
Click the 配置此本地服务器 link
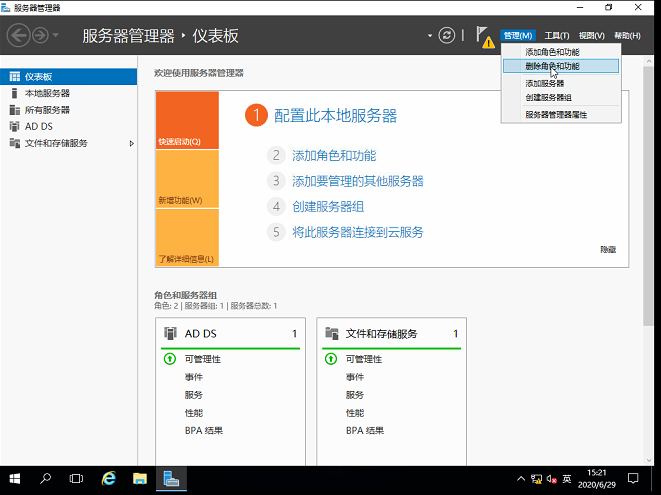336,116
